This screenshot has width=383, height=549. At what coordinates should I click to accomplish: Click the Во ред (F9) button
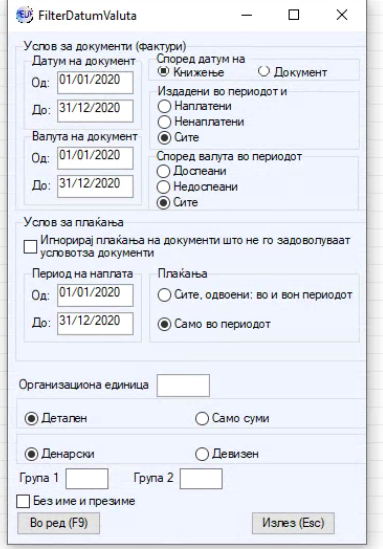pyautogui.click(x=58, y=523)
